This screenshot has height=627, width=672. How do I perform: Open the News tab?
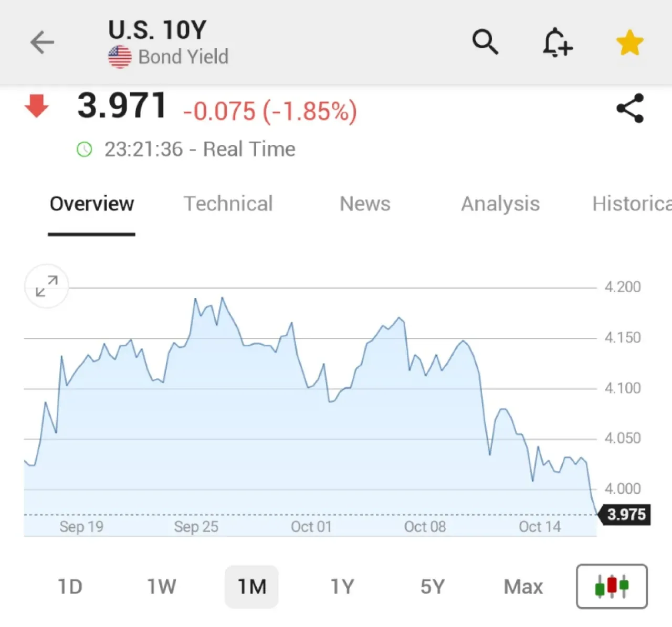tap(365, 204)
